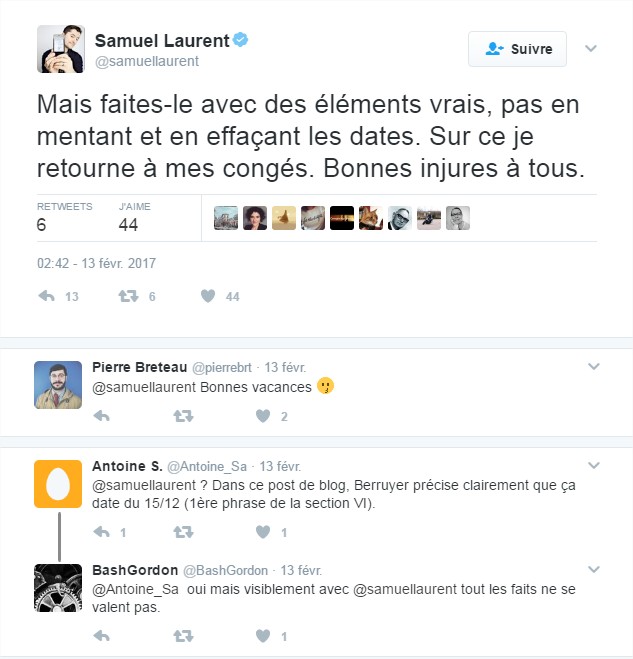This screenshot has height=659, width=633.
Task: Like Samuel Laurent's main tweet
Action: point(208,296)
